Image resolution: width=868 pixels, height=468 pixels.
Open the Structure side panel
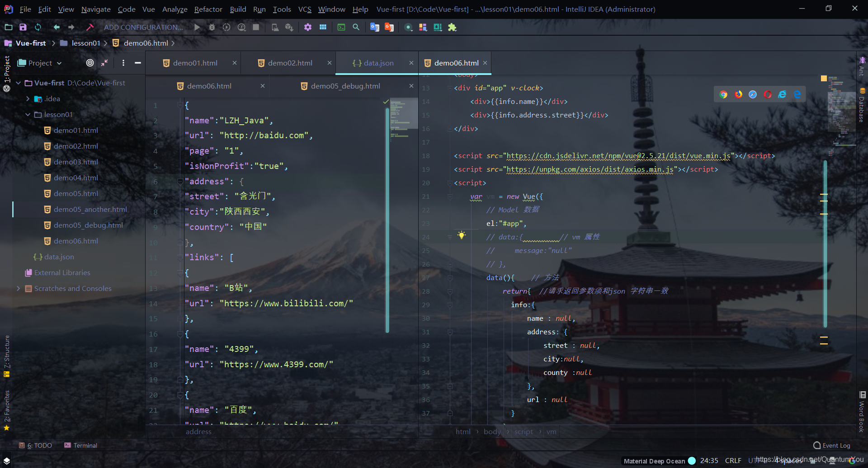[x=7, y=356]
